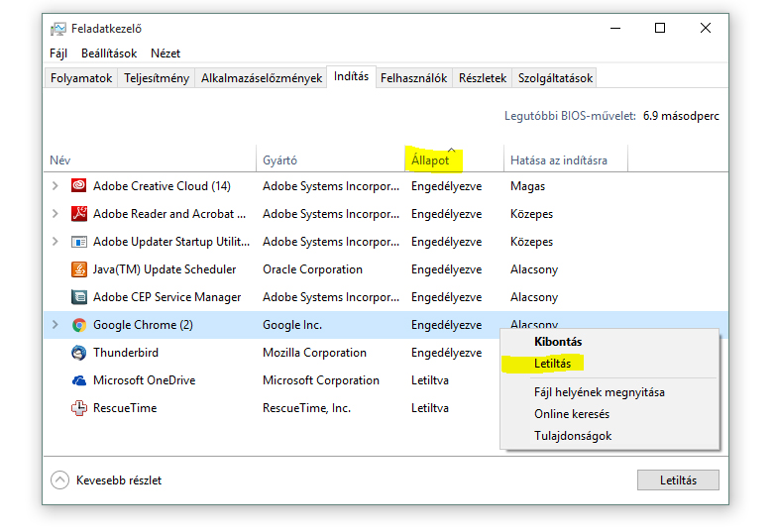This screenshot has width=775, height=532.
Task: Click the Adobe Creative Cloud icon
Action: 79,186
